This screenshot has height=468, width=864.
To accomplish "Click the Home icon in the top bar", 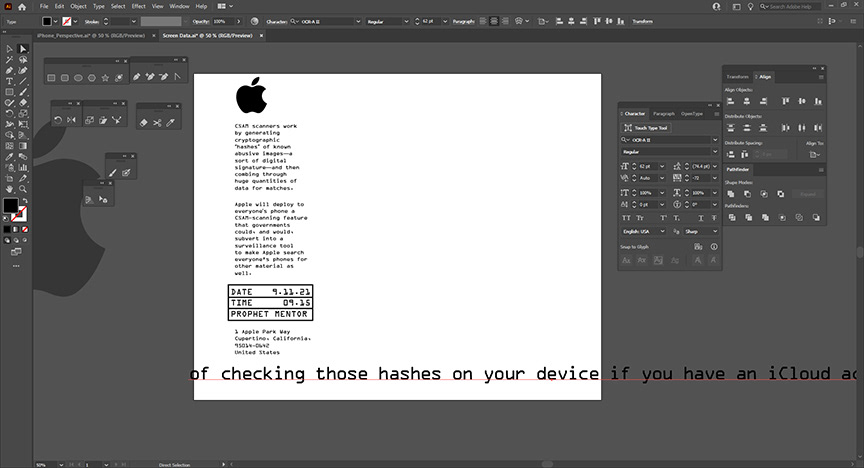I will click(22, 7).
